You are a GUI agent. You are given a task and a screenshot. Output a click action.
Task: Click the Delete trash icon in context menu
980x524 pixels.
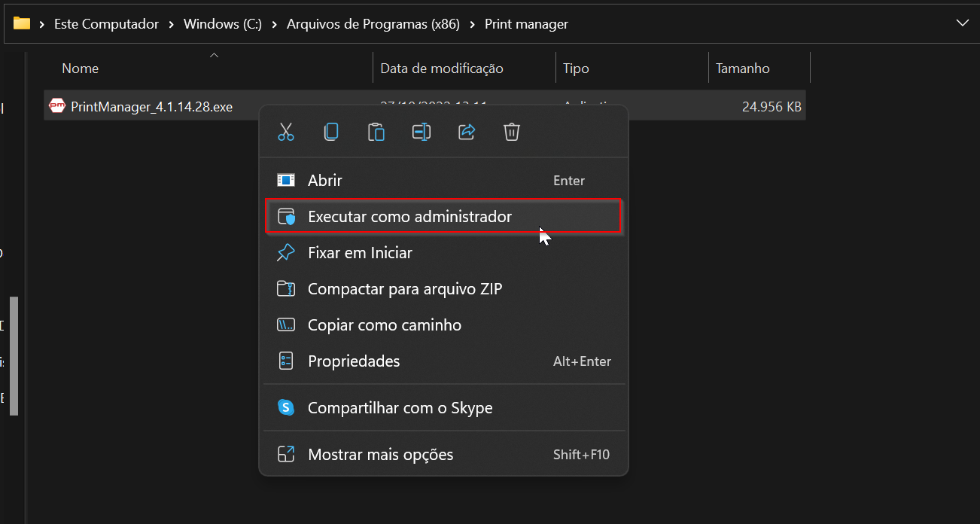pos(512,132)
